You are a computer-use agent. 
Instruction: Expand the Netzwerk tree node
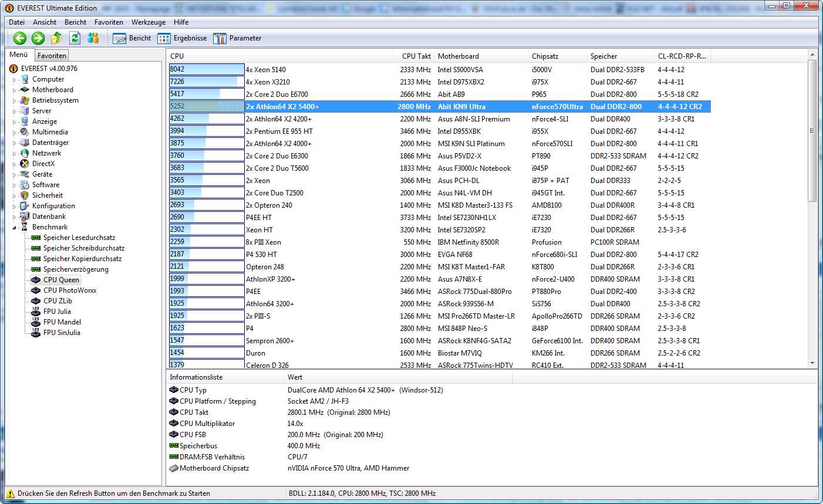pos(15,153)
